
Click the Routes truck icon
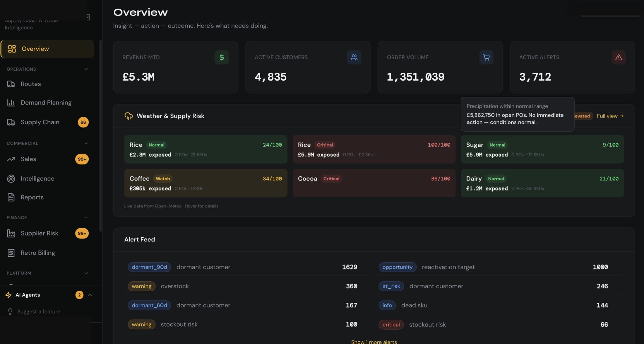11,84
